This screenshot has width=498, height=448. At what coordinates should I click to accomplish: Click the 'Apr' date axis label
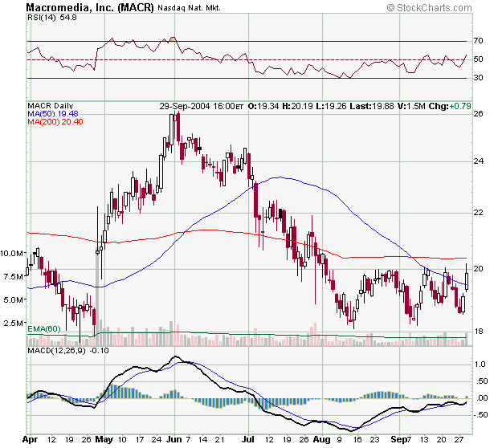click(31, 440)
